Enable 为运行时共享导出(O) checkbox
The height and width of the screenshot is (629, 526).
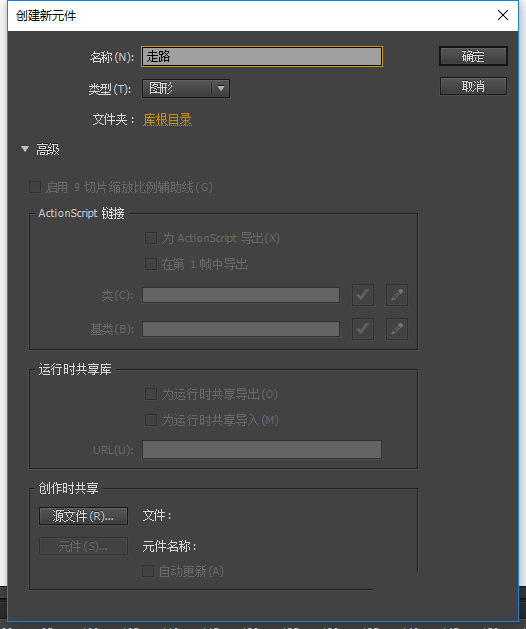click(151, 394)
